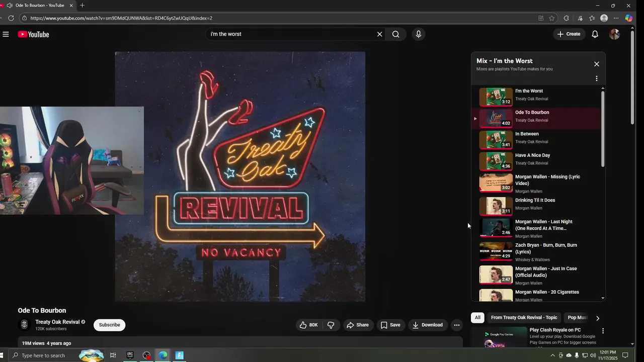Open split screen apps icon in address bar

[x=541, y=18]
